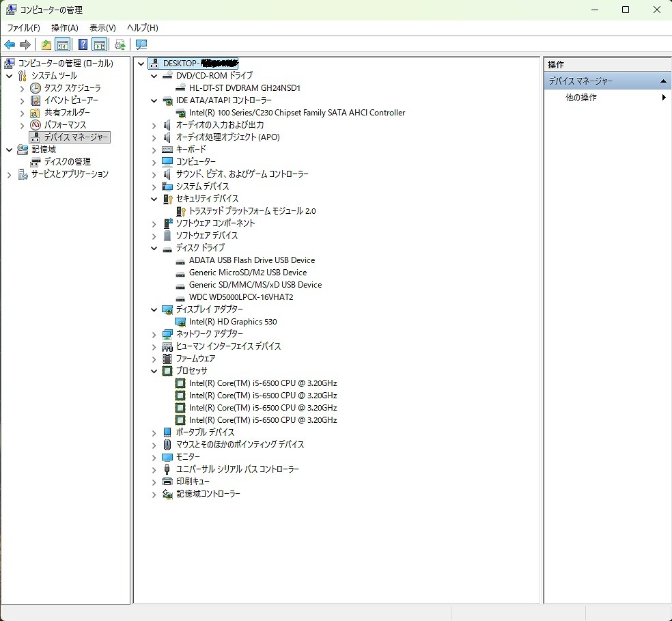Select ADATA USB Flash Drive device
Image resolution: width=672 pixels, height=621 pixels.
251,260
